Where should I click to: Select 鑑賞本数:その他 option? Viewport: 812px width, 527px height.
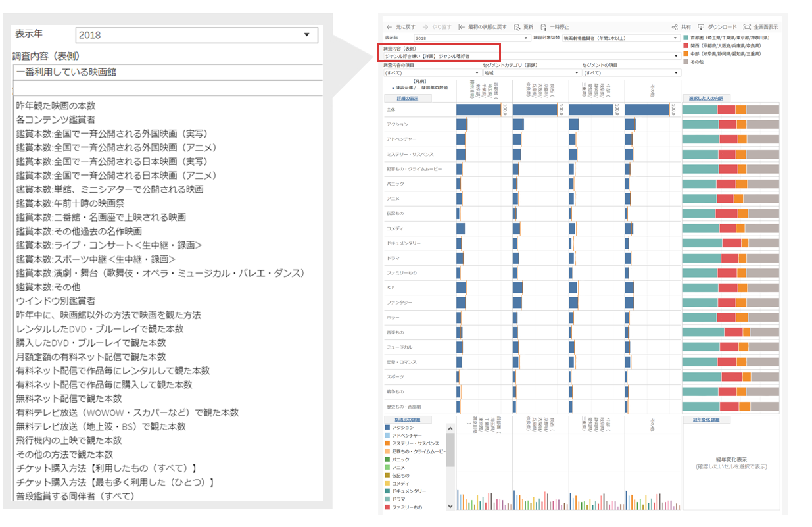tap(48, 287)
